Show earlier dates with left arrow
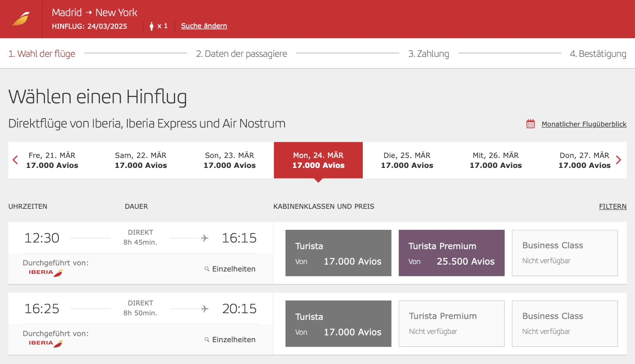 15,160
